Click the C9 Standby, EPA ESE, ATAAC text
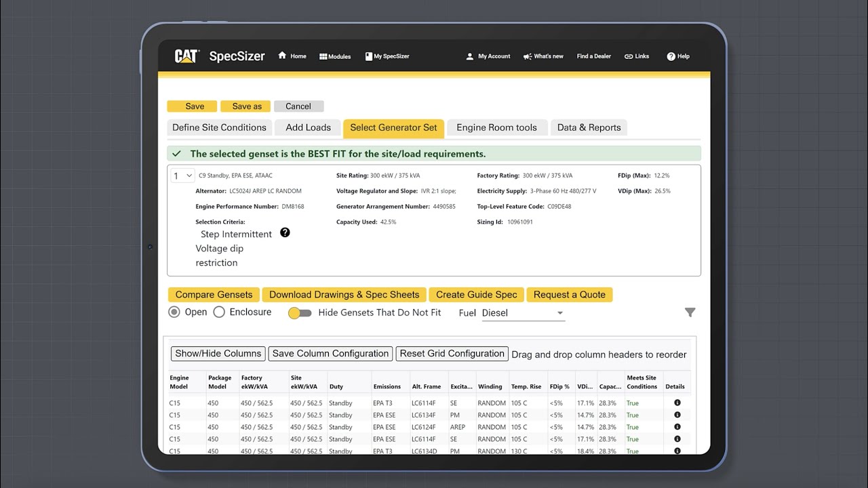The image size is (868, 488). (x=235, y=176)
